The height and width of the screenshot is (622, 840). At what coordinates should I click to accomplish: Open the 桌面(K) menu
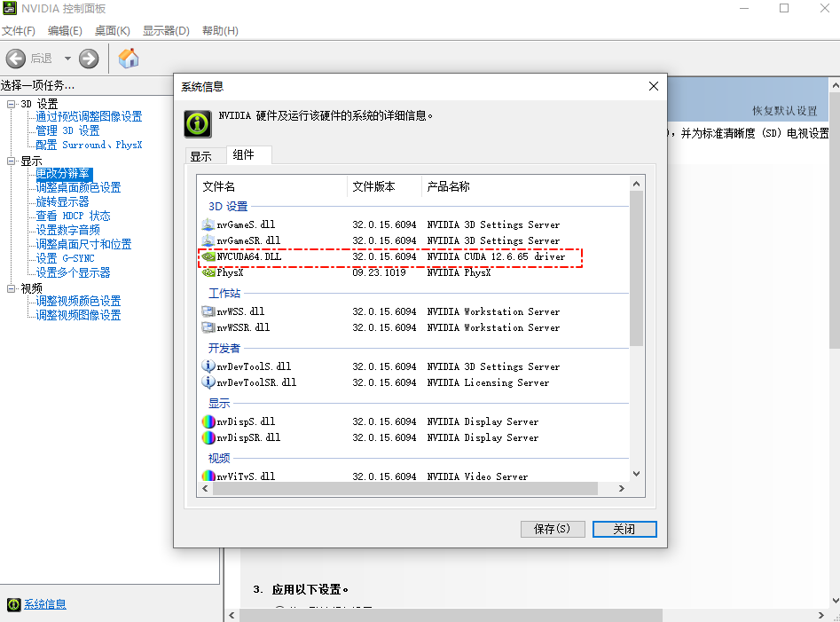pyautogui.click(x=112, y=30)
